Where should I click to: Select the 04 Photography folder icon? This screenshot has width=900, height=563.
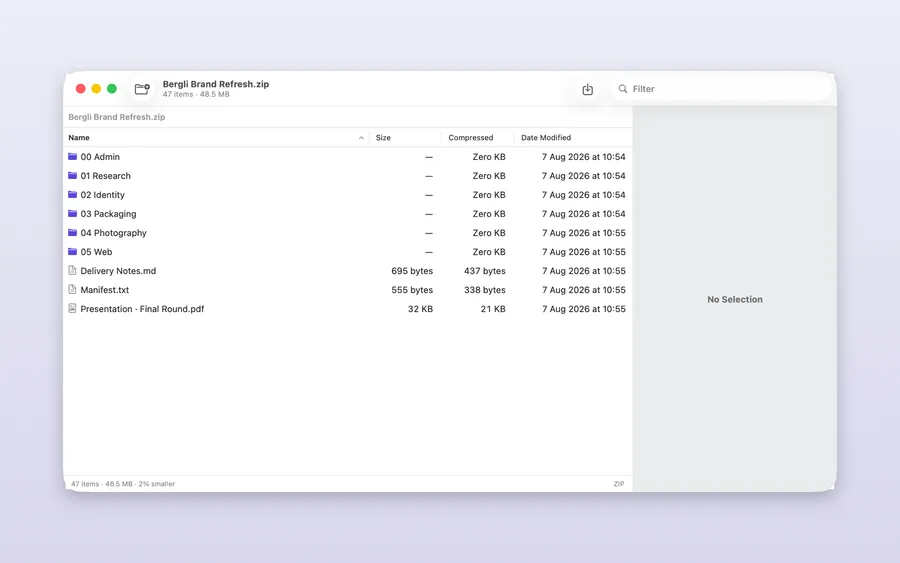click(x=72, y=232)
